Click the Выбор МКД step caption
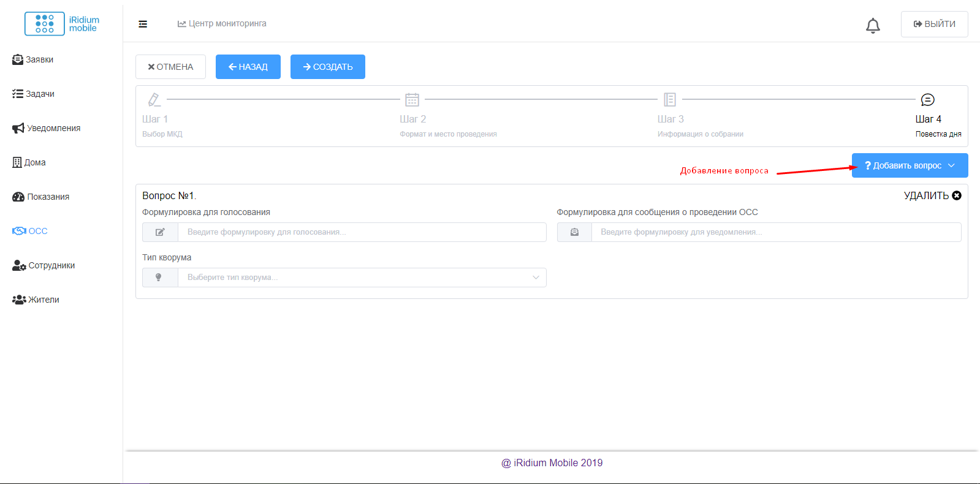980x484 pixels. pos(162,134)
